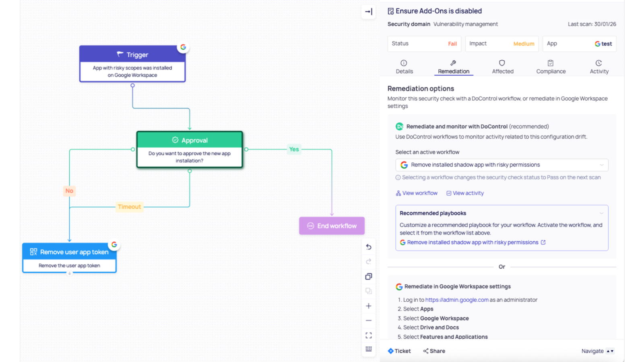Click the No branch label

[69, 191]
